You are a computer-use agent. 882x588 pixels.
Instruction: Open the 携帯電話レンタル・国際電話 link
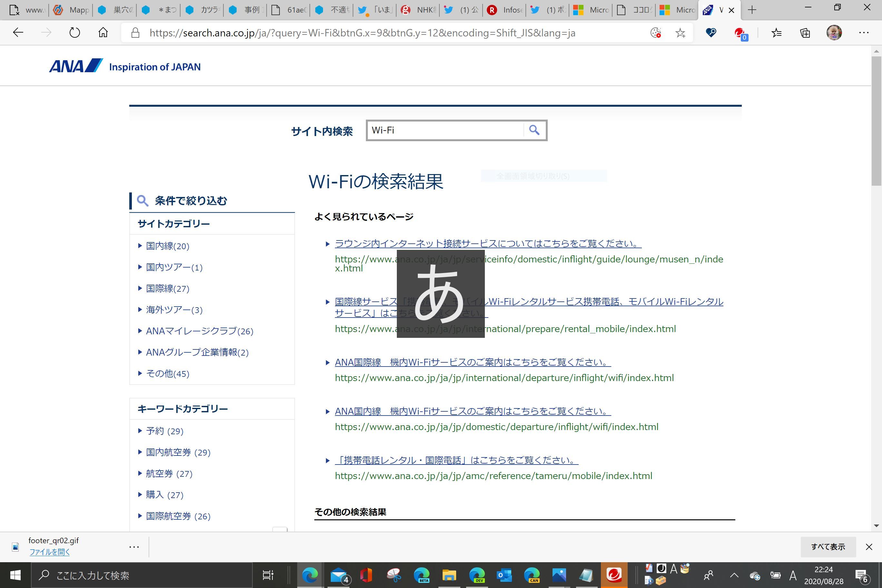tap(456, 460)
